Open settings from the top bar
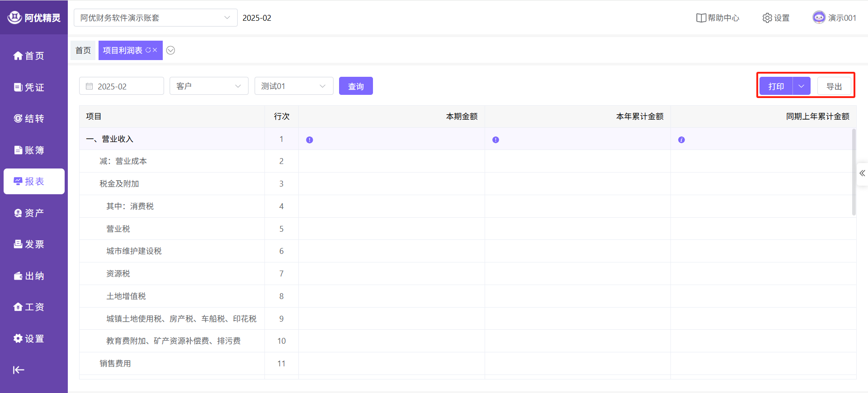The image size is (868, 393). [776, 18]
